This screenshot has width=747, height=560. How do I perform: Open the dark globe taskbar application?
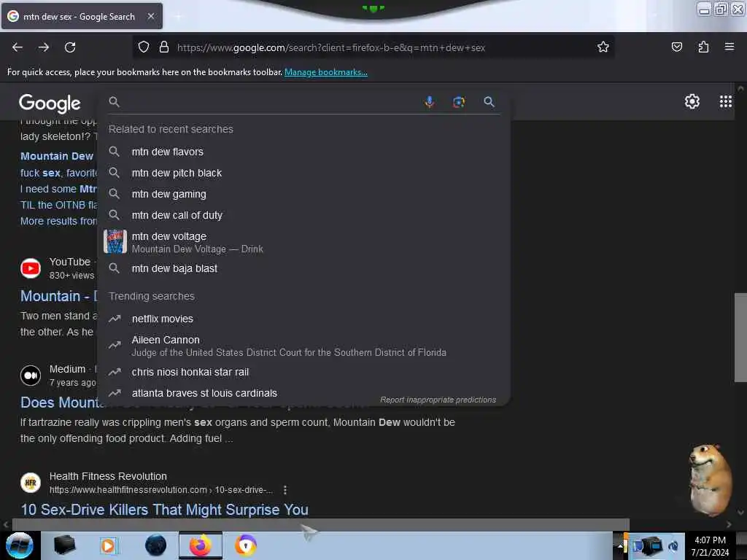click(155, 545)
